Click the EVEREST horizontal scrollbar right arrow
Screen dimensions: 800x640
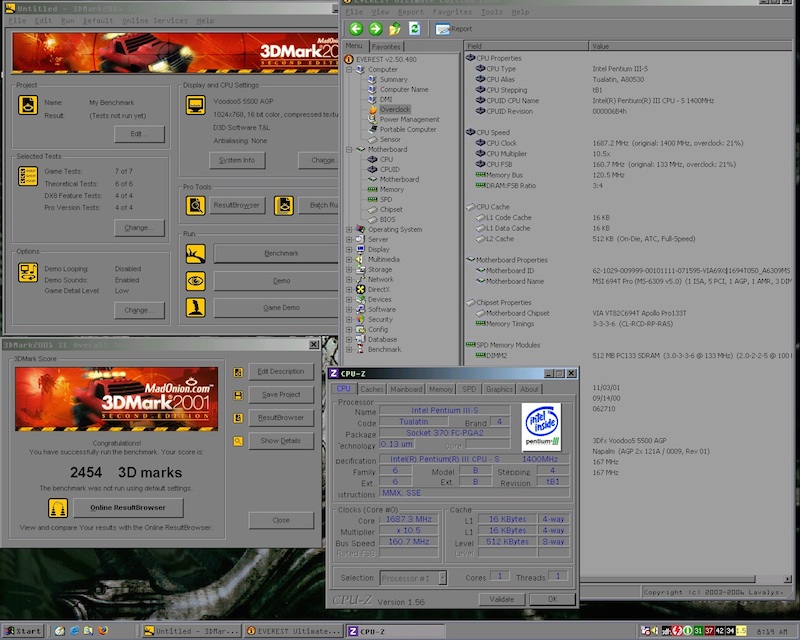pyautogui.click(x=787, y=579)
